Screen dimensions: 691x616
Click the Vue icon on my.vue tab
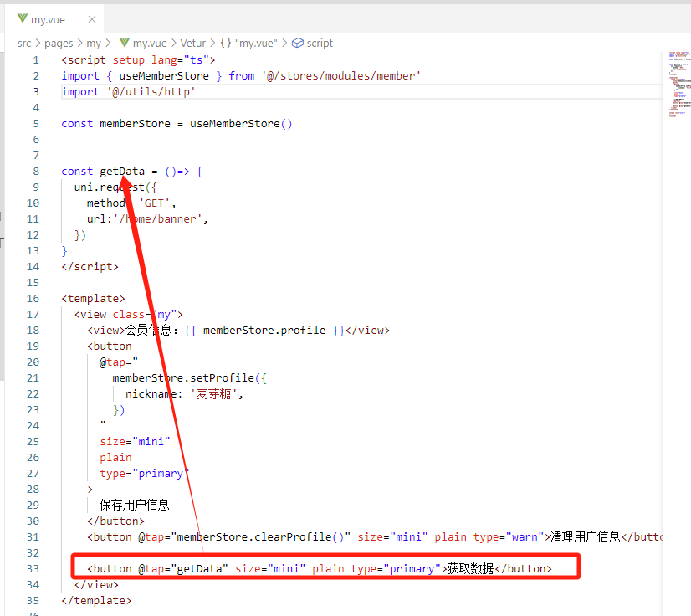point(22,18)
